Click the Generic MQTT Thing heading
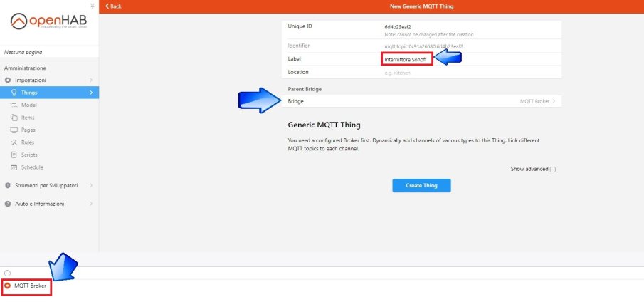 (x=324, y=125)
